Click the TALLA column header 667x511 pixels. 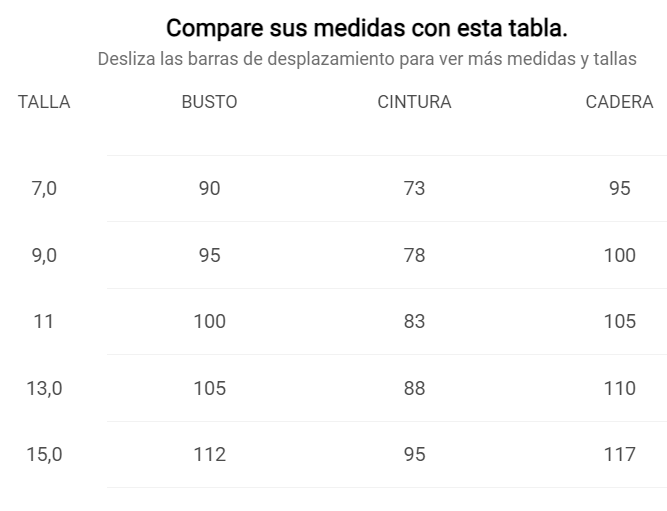[44, 102]
